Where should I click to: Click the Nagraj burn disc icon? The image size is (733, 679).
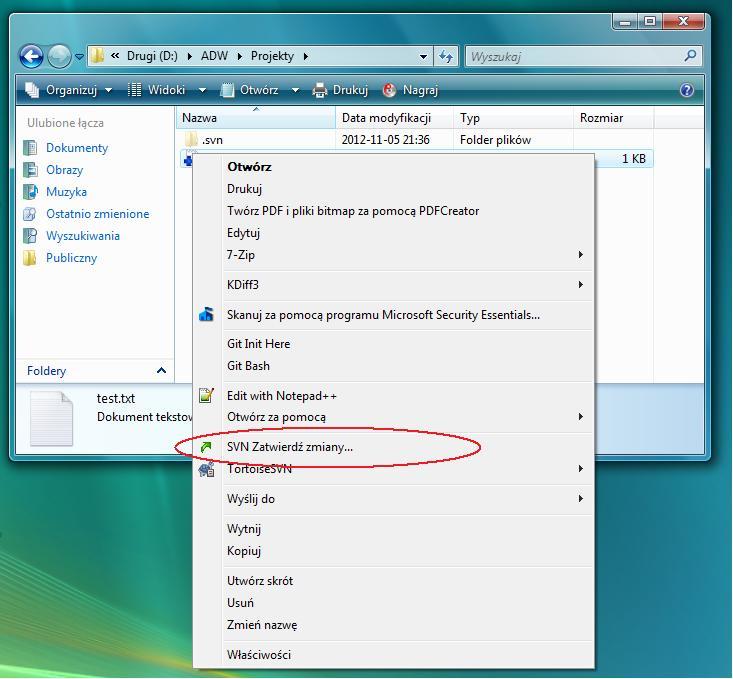pyautogui.click(x=389, y=90)
